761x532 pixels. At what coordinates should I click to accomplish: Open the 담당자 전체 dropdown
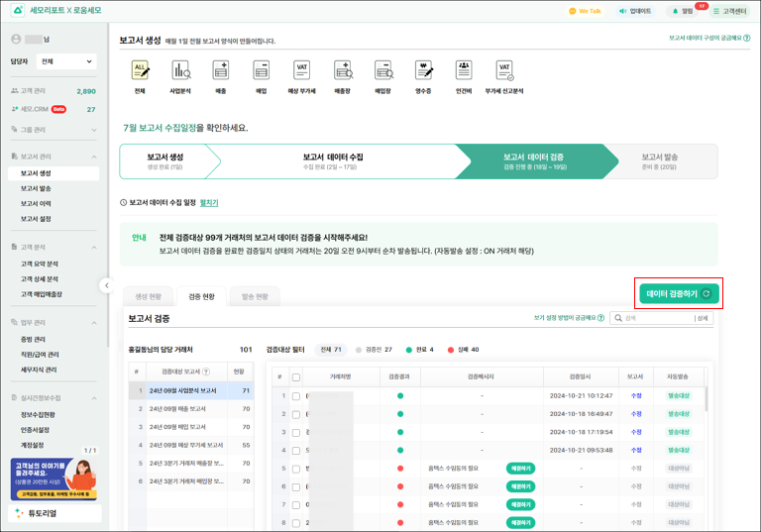pyautogui.click(x=65, y=61)
